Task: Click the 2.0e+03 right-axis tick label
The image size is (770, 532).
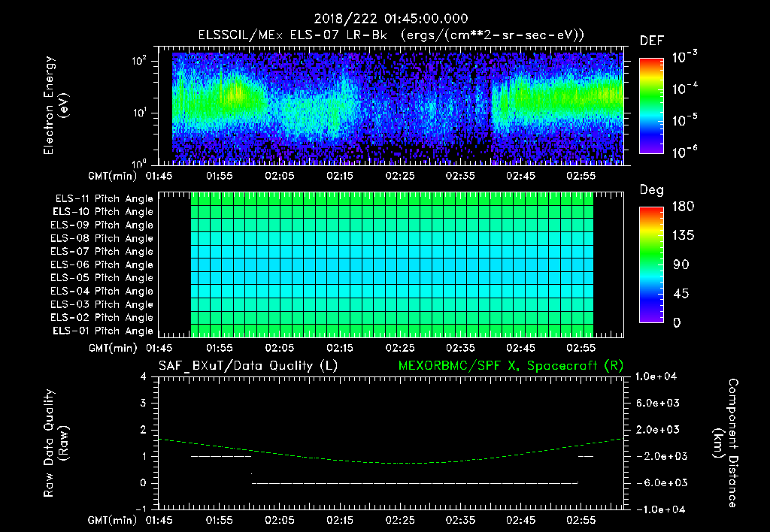Action: click(658, 430)
